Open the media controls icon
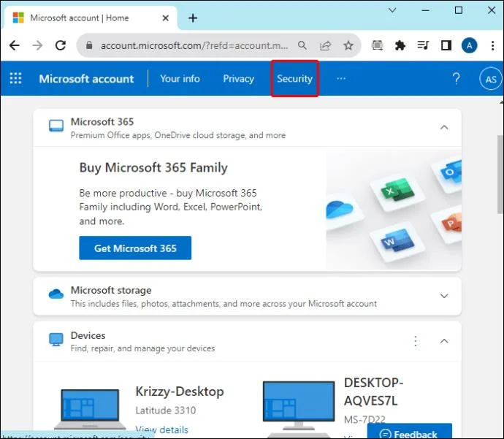This screenshot has height=439, width=504. click(423, 45)
